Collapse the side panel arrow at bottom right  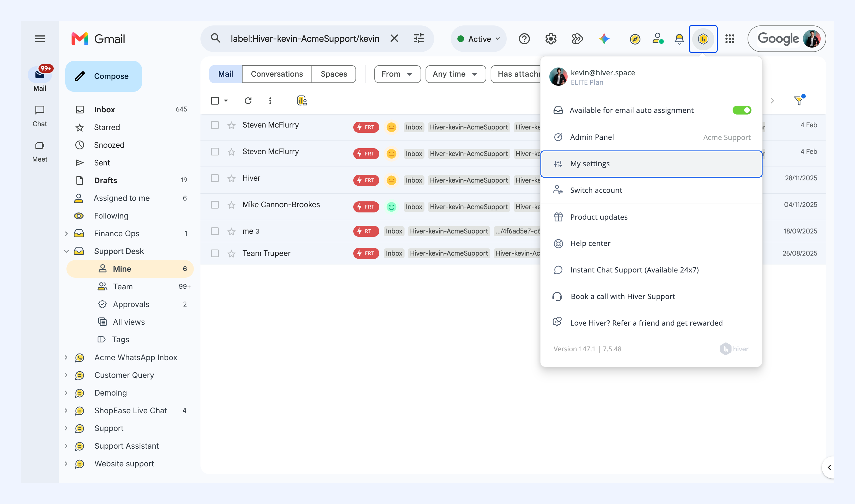[829, 468]
